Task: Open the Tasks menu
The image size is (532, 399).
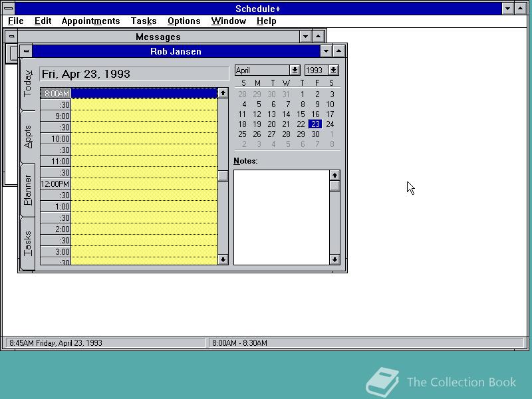Action: pos(144,21)
